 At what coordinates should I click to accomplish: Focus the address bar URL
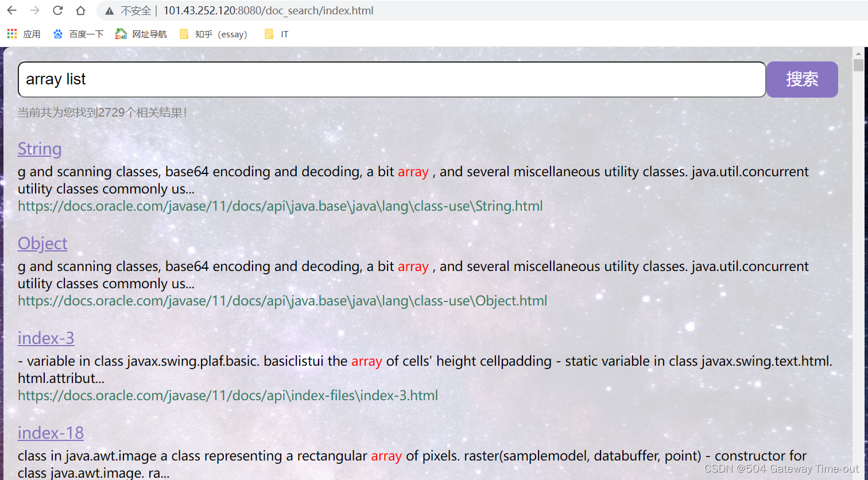click(x=268, y=10)
